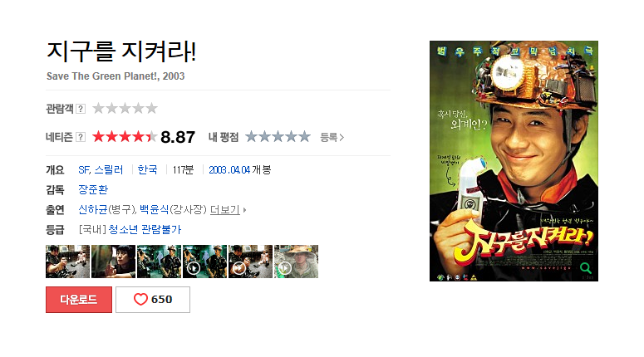The image size is (644, 357).
Task: Open the actor 신하균 link
Action: point(93,210)
